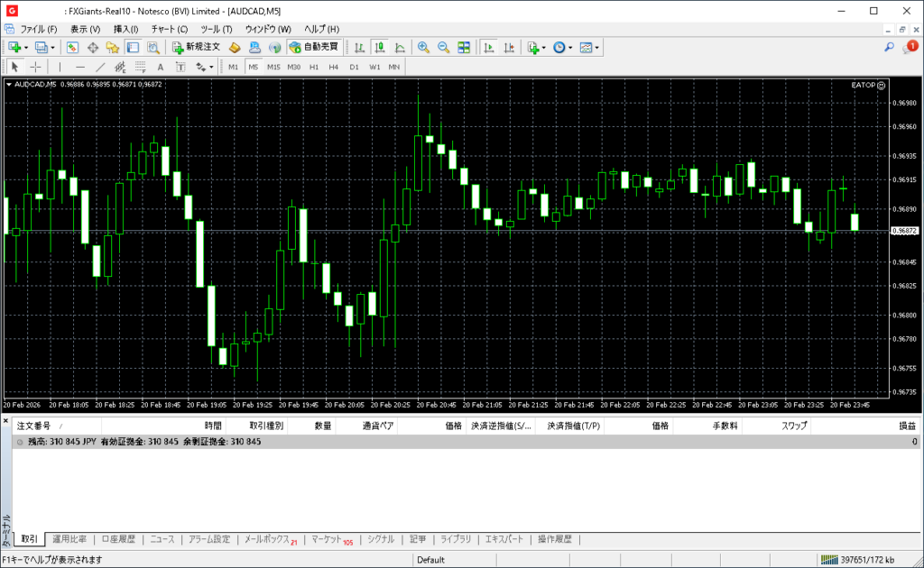Toggle the 自動売買 auto trading button
This screenshot has width=924, height=568.
tap(313, 47)
